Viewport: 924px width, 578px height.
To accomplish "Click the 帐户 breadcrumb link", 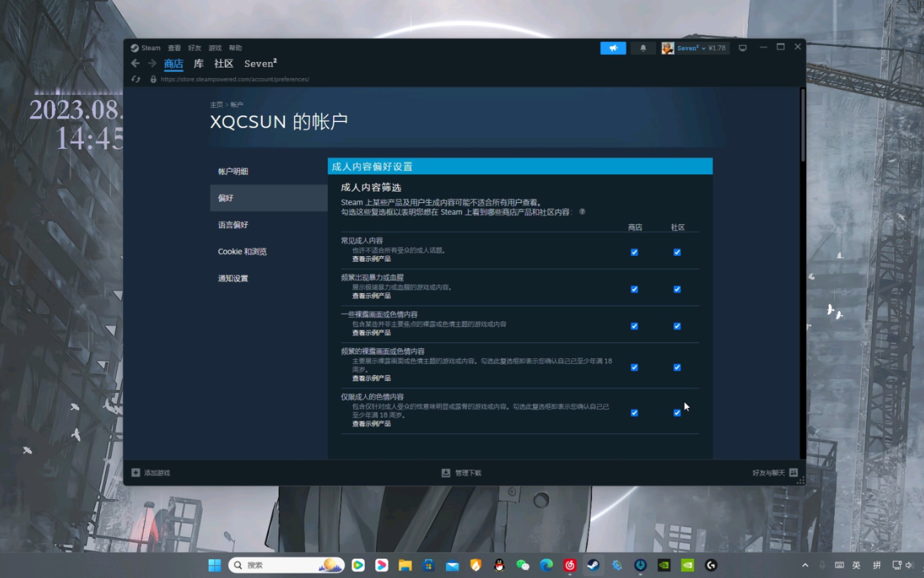I will [x=236, y=105].
